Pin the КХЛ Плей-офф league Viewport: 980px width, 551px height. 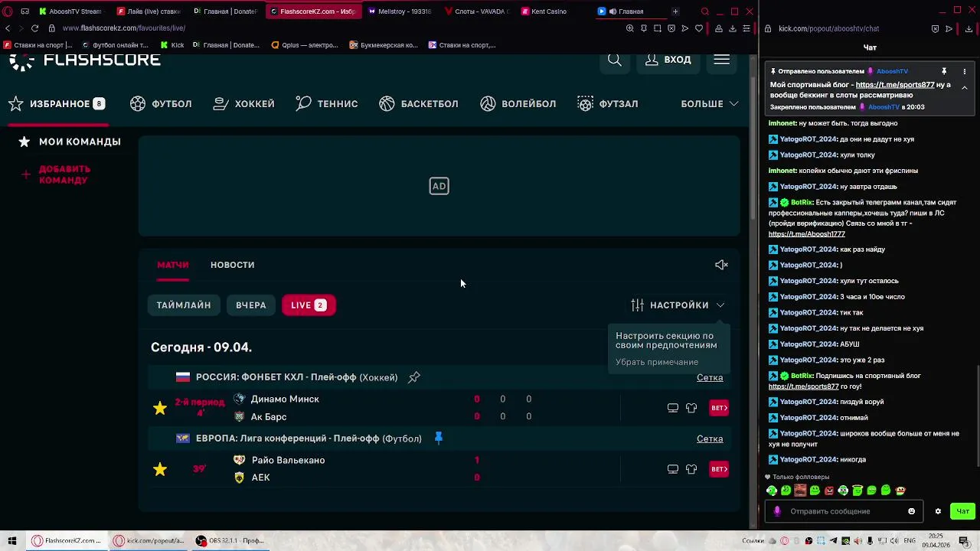(413, 377)
